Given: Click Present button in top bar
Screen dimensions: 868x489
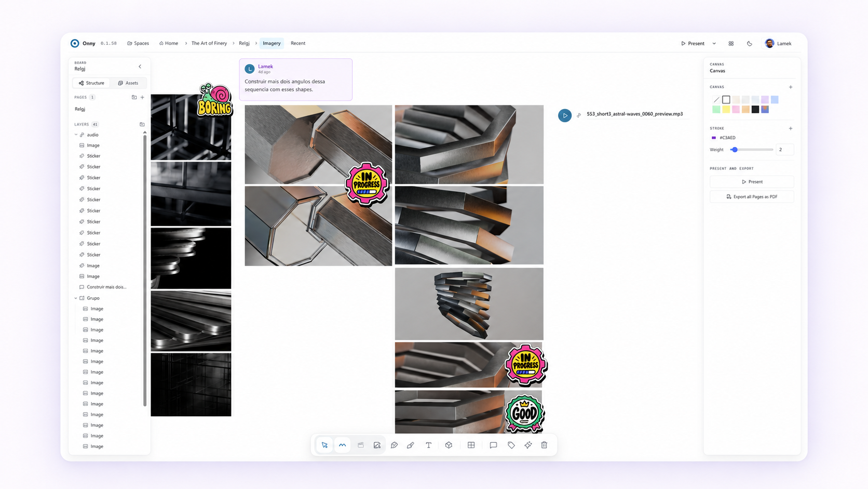Looking at the screenshot, I should point(693,44).
